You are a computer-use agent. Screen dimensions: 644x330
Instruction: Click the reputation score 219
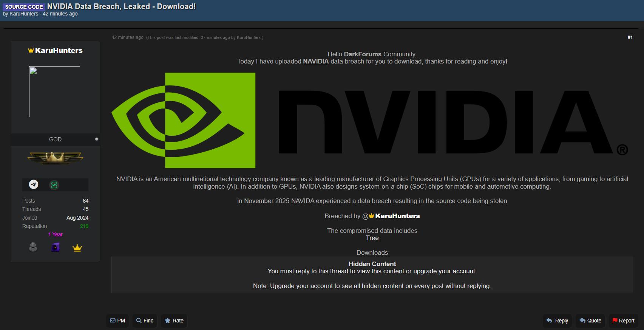[84, 226]
